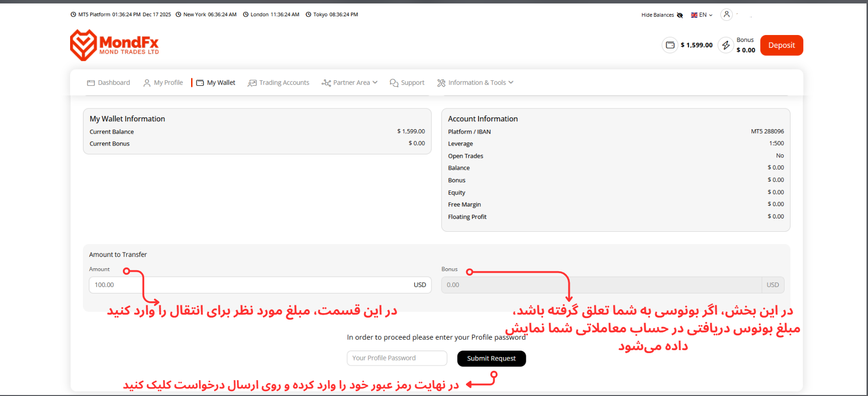The height and width of the screenshot is (396, 868).
Task: Open the EN language dropdown
Action: pyautogui.click(x=702, y=15)
